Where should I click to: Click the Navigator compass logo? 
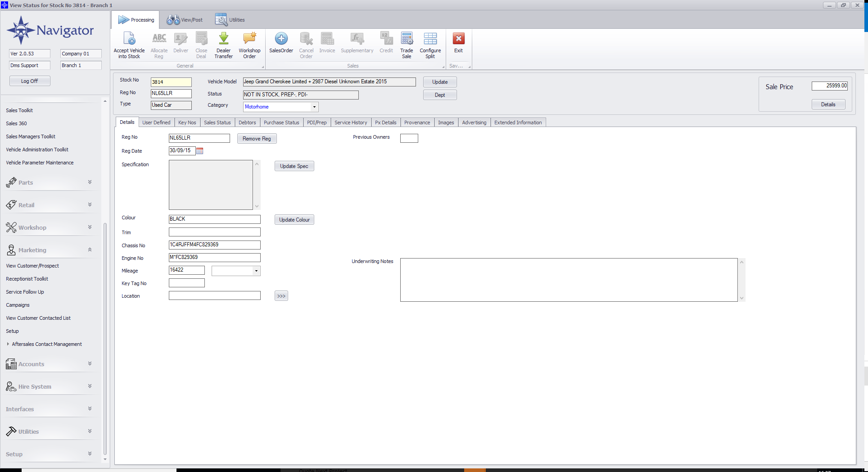coord(20,30)
